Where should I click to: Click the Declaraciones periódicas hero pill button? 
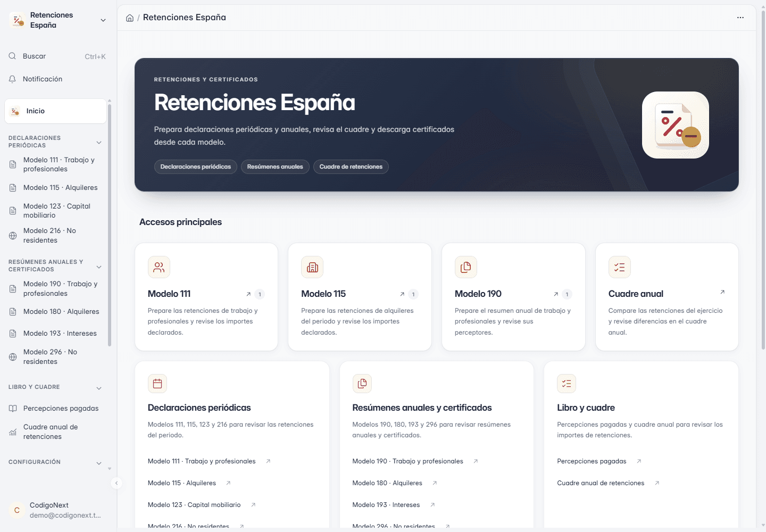coord(195,167)
